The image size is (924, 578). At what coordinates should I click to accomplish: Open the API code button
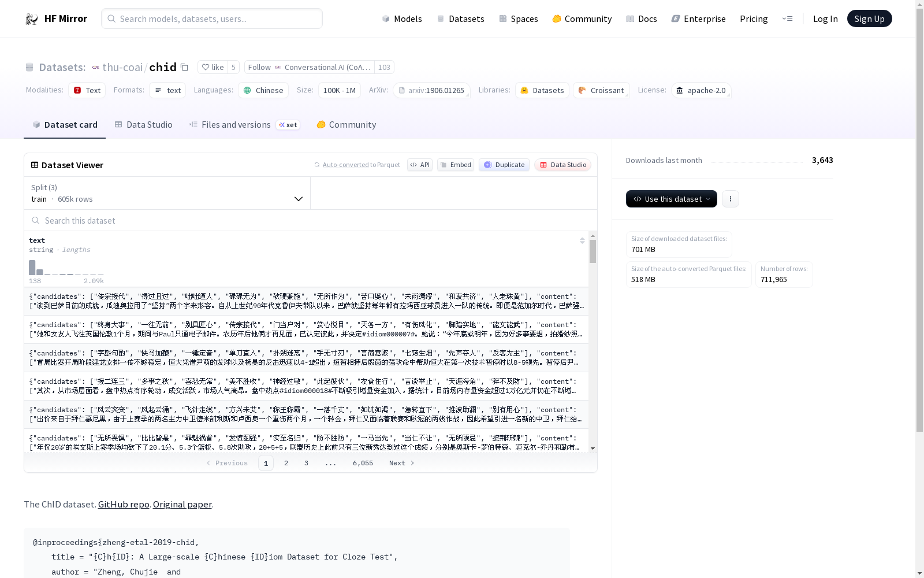pyautogui.click(x=420, y=165)
